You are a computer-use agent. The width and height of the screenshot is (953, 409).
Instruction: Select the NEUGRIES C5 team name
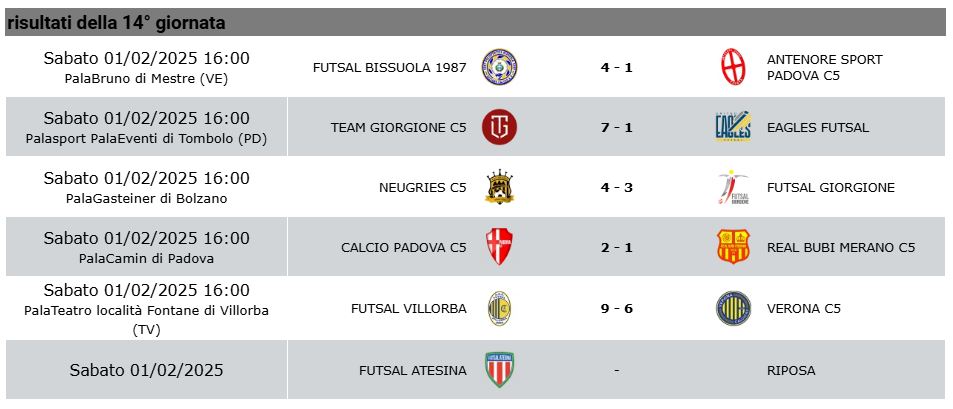pos(422,187)
